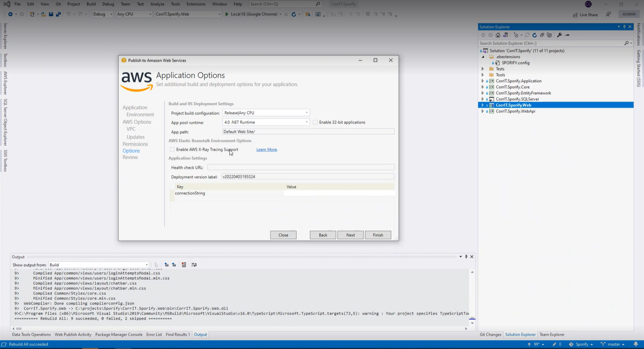Clear all text in the Output window
This screenshot has width=644, height=349.
184,265
